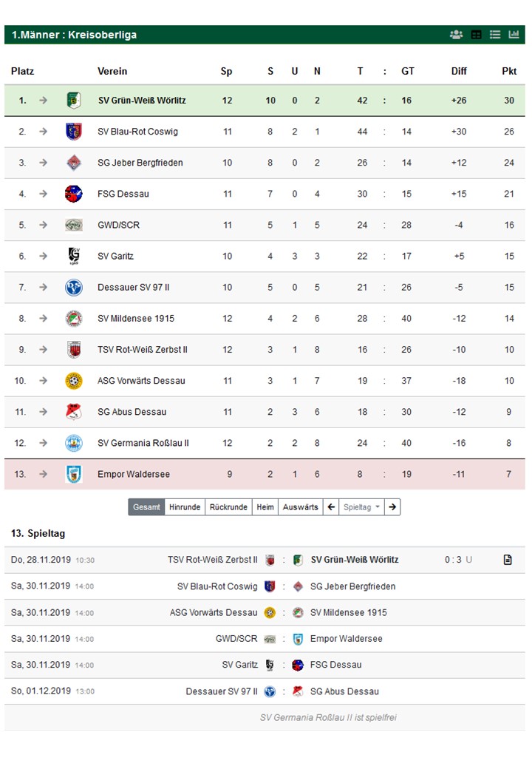The width and height of the screenshot is (532, 769).
Task: Switch to the table grid view icon
Action: (x=476, y=35)
